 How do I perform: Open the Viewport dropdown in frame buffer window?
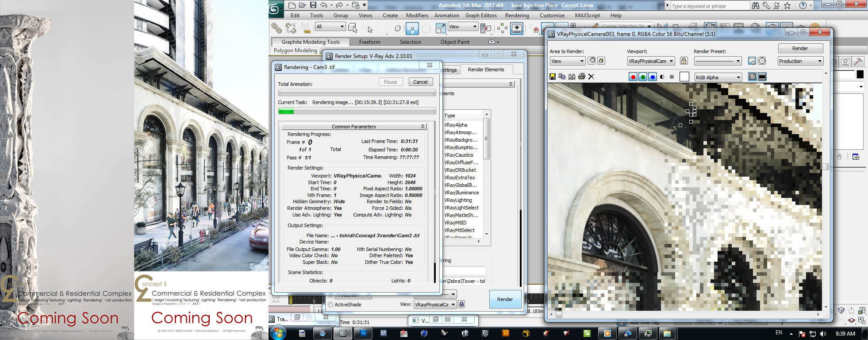coord(651,61)
